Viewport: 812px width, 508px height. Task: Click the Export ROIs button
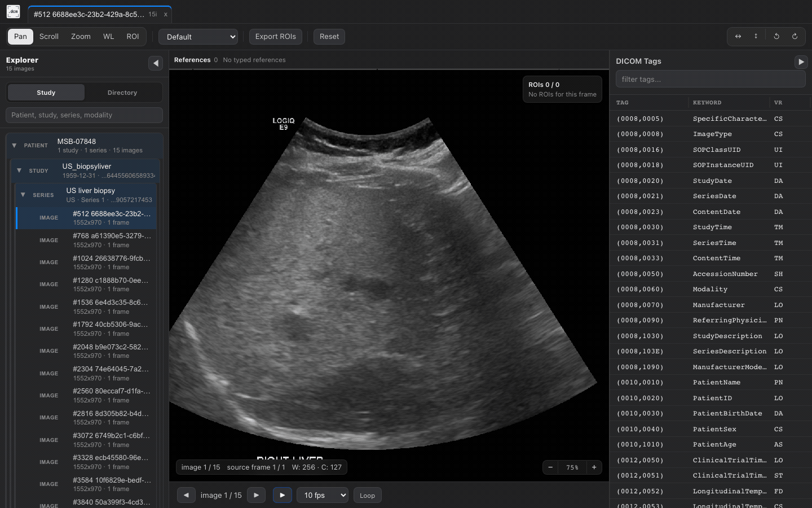(276, 37)
